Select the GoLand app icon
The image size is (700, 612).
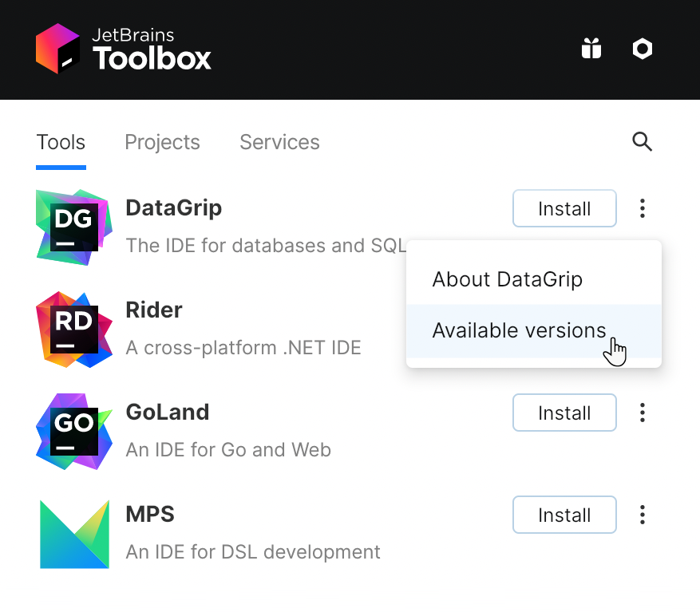tap(73, 430)
